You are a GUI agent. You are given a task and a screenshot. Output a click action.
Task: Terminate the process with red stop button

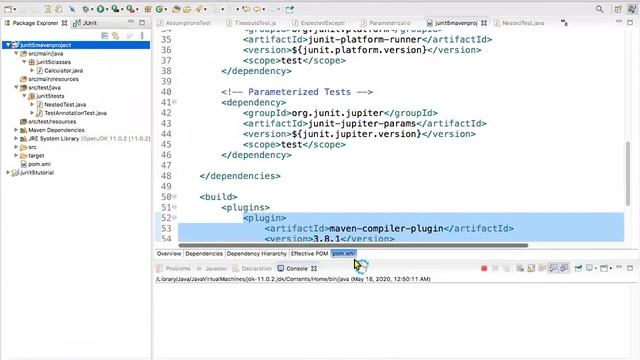(484, 268)
